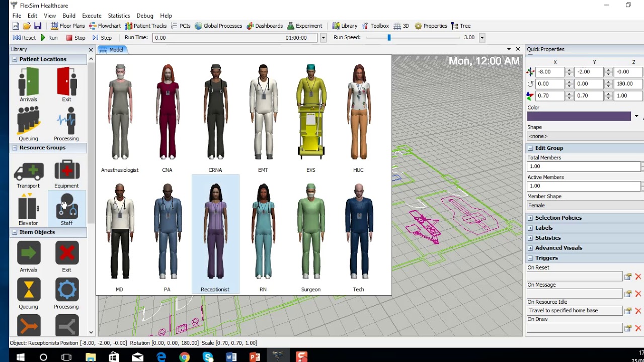Collapse the Triggers section

point(530,258)
